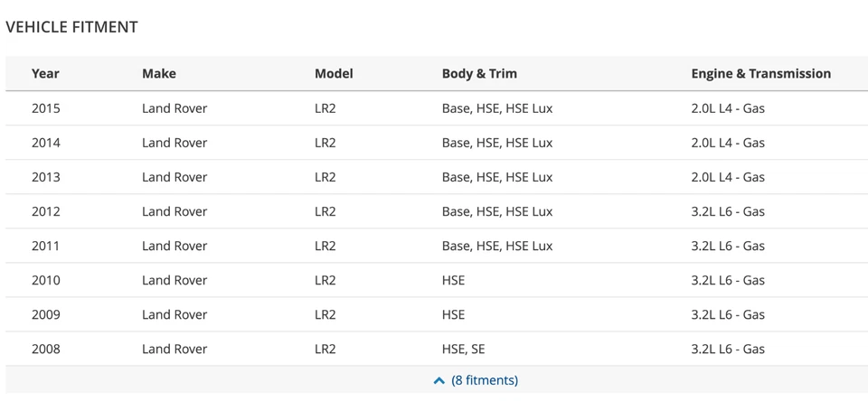The height and width of the screenshot is (401, 868).
Task: Click Land Rover in the 2015 row
Action: click(175, 108)
